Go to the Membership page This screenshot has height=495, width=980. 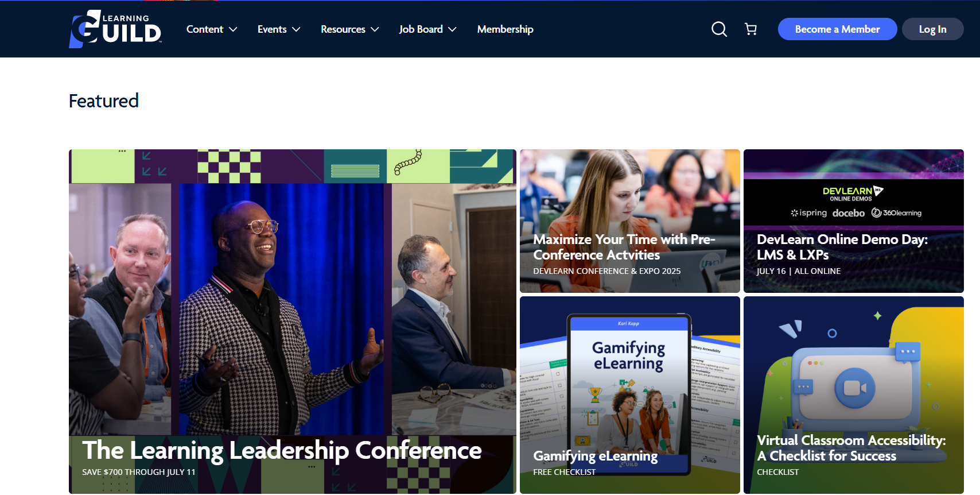pos(505,29)
